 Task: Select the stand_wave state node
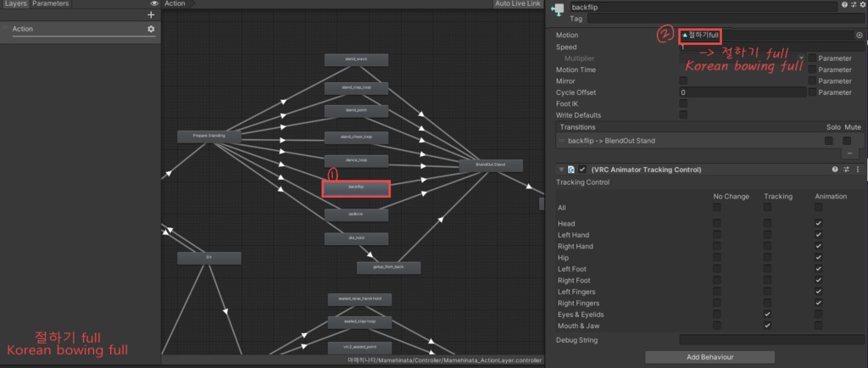(356, 59)
